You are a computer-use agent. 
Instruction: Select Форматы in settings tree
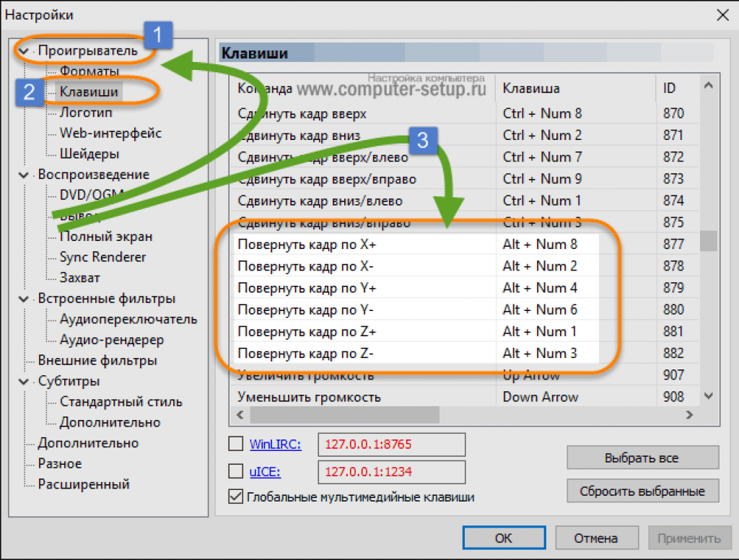click(89, 71)
